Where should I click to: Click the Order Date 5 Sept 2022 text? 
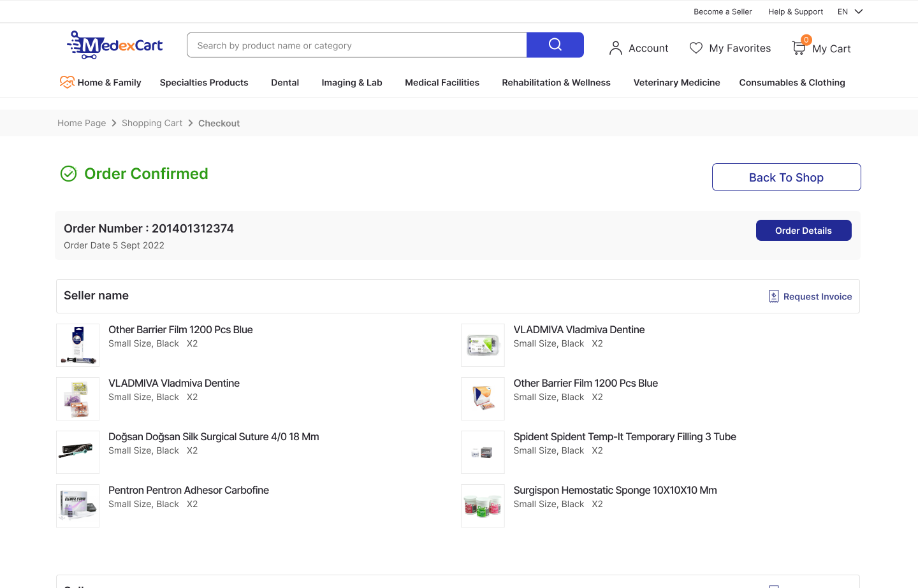click(114, 245)
